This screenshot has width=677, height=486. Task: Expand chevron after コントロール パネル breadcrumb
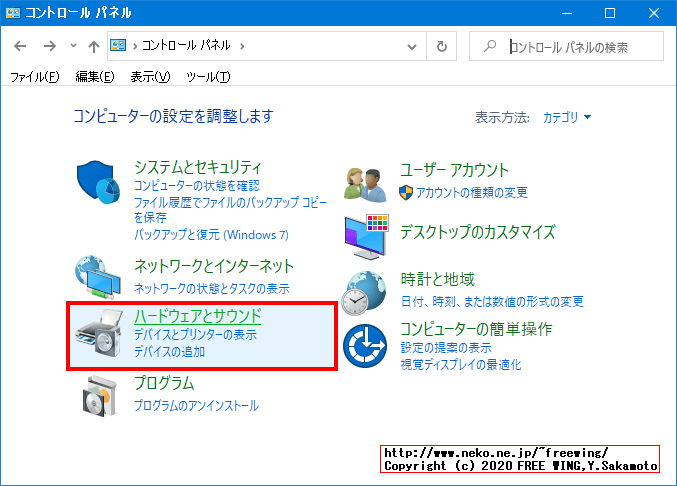[242, 46]
